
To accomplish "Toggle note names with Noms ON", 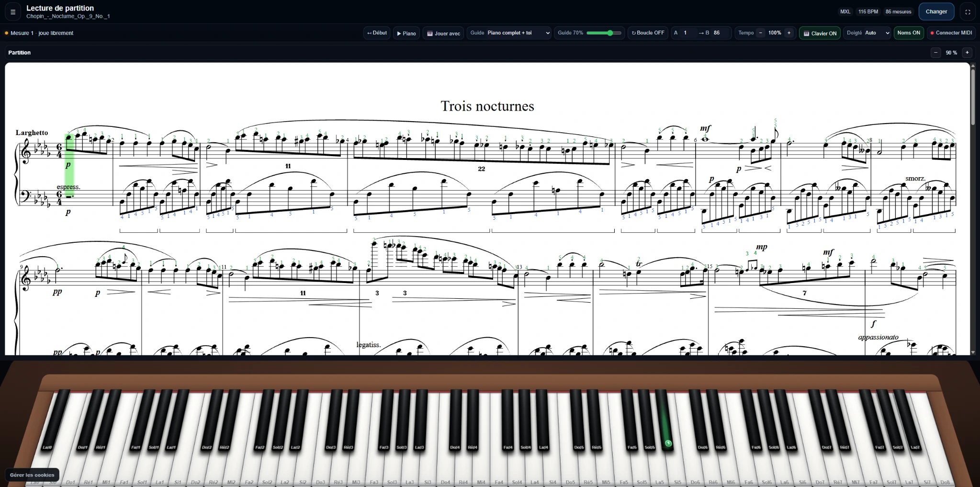I will point(909,33).
